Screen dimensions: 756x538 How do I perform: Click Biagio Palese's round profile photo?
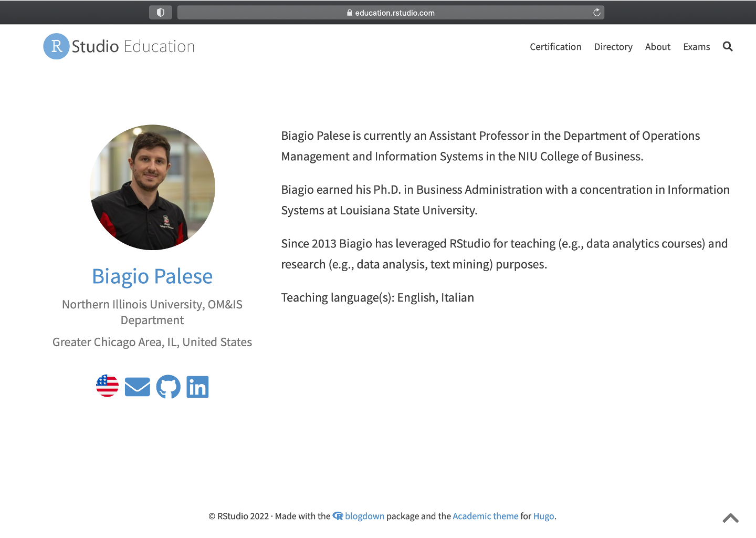152,187
